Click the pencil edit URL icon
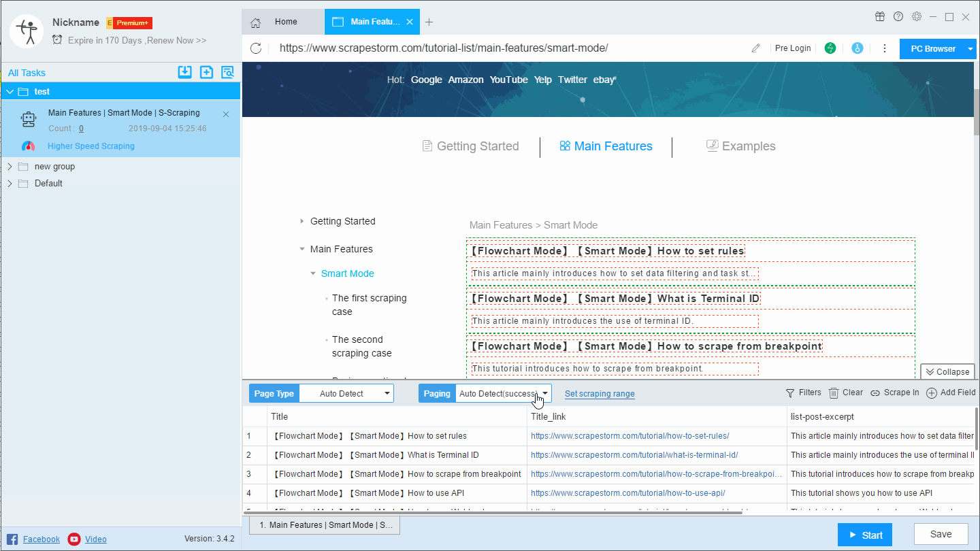The height and width of the screenshot is (551, 980). pyautogui.click(x=755, y=48)
